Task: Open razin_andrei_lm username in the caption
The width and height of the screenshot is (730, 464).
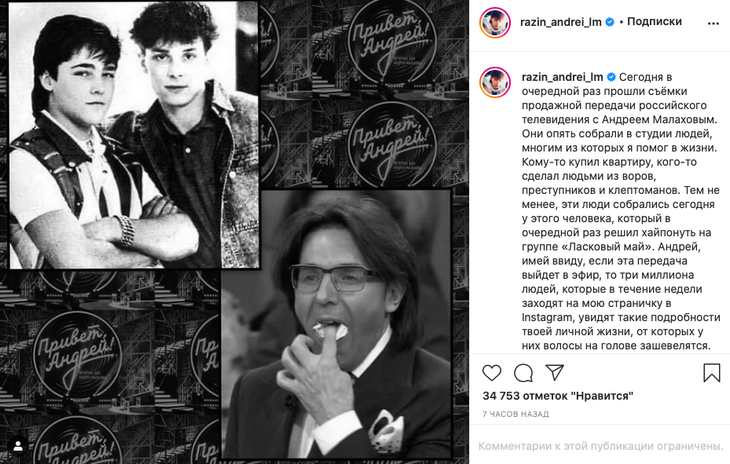Action: click(x=562, y=77)
